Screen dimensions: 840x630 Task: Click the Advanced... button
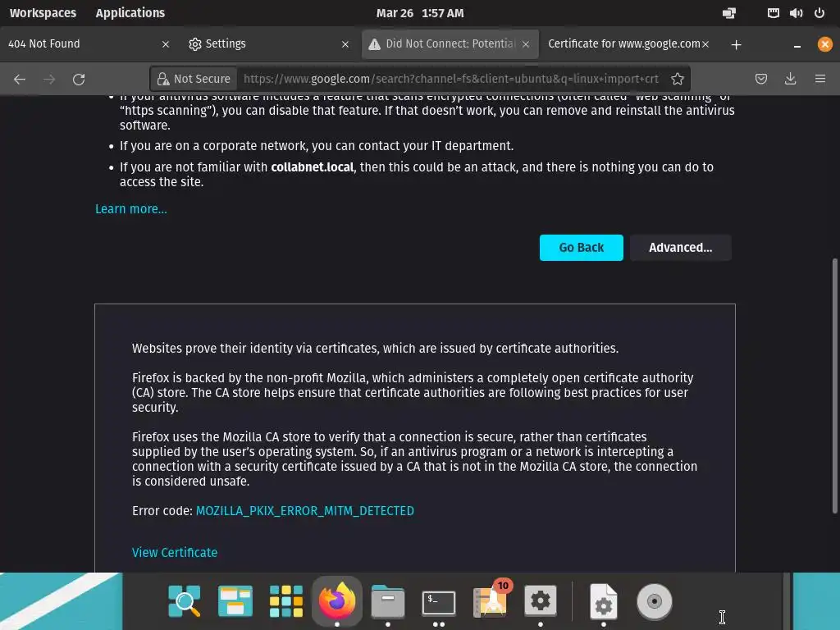[x=680, y=248]
